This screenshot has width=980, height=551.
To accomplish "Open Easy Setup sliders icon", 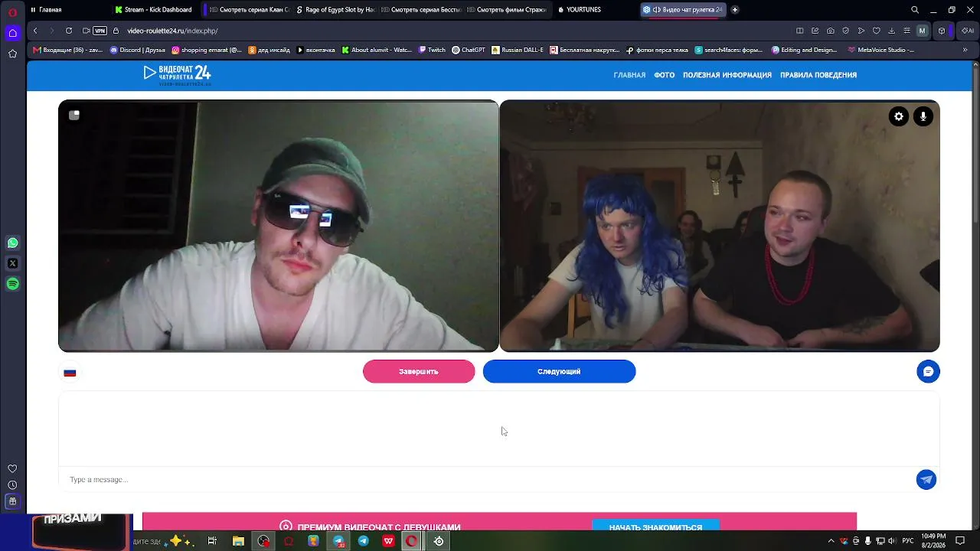I will pos(907,31).
